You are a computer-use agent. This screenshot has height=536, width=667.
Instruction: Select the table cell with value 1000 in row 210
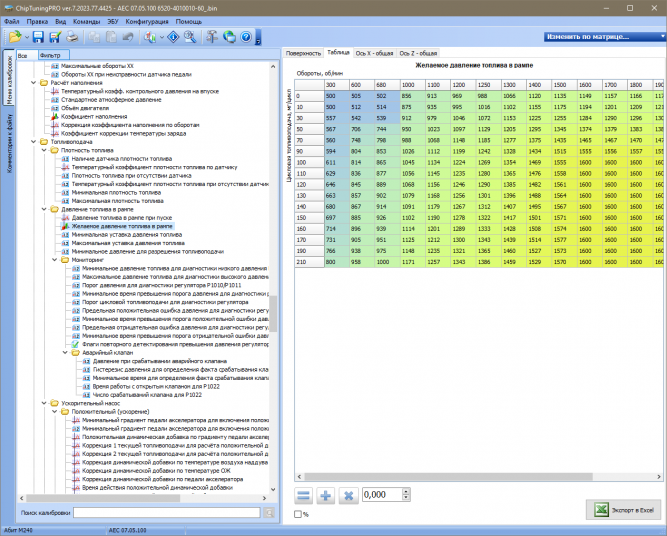[x=387, y=262]
